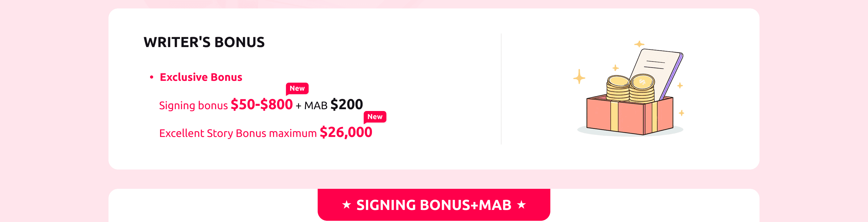This screenshot has width=868, height=222.
Task: Click the $50-$800 signing bonus amount
Action: (262, 105)
